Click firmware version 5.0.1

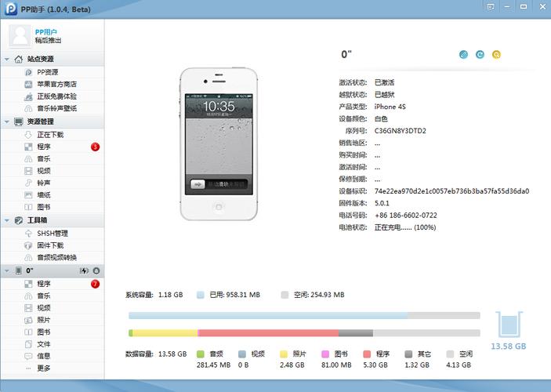(382, 203)
